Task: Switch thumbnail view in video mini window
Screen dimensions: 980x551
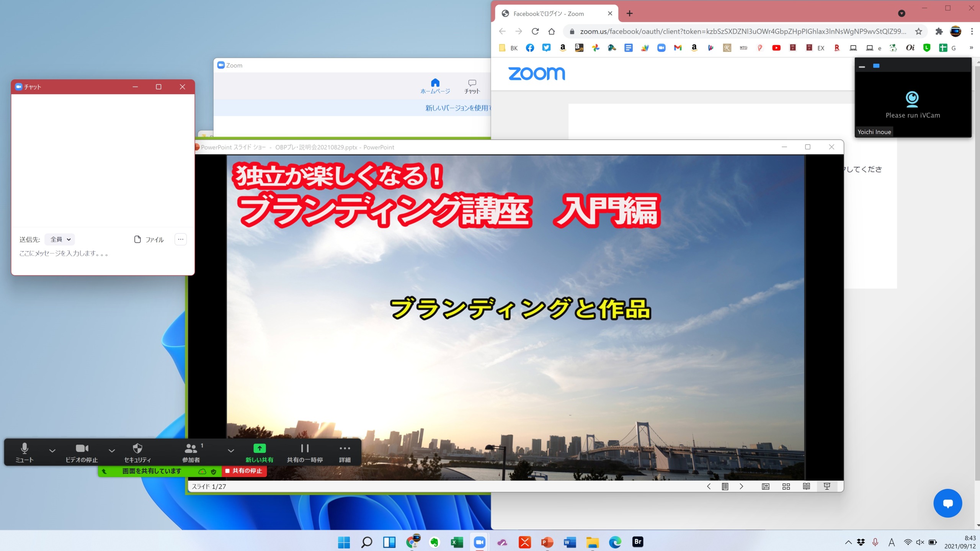Action: 876,66
